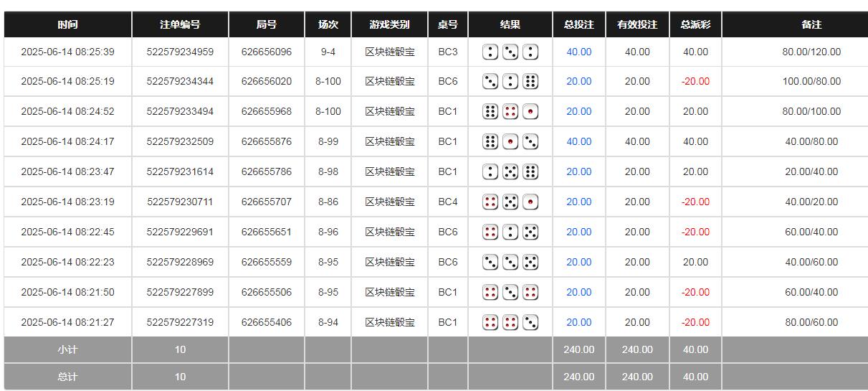Screen dimensions: 868x391
Task: Select dice result in the 08:24:52 row
Action: pyautogui.click(x=510, y=112)
